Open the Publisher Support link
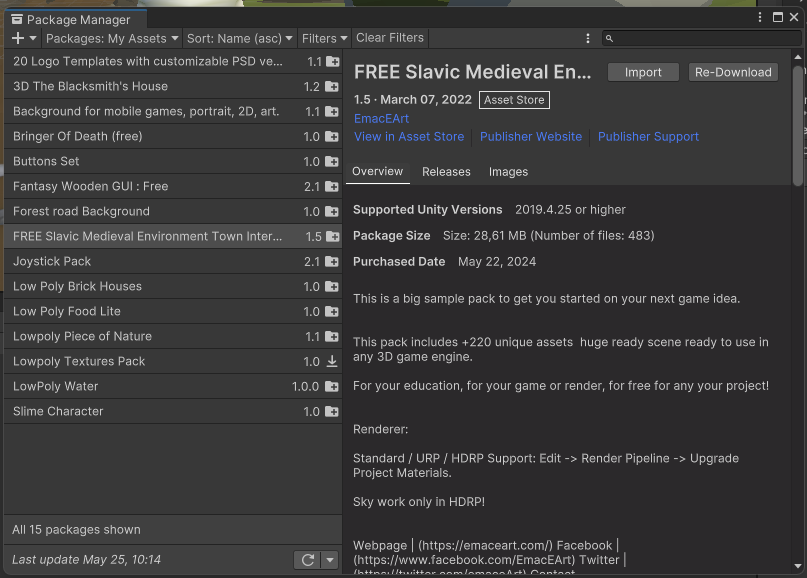807x578 pixels. 648,137
